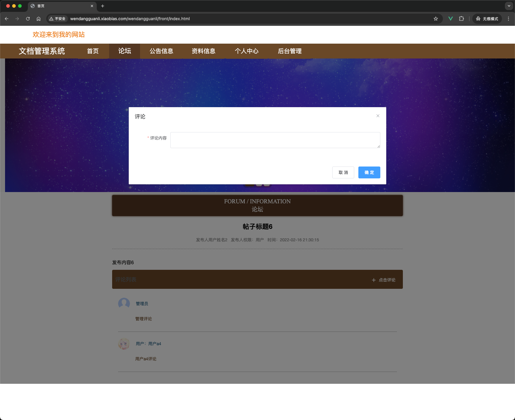
Task: Click the 文档管理系统 site title
Action: [x=42, y=51]
